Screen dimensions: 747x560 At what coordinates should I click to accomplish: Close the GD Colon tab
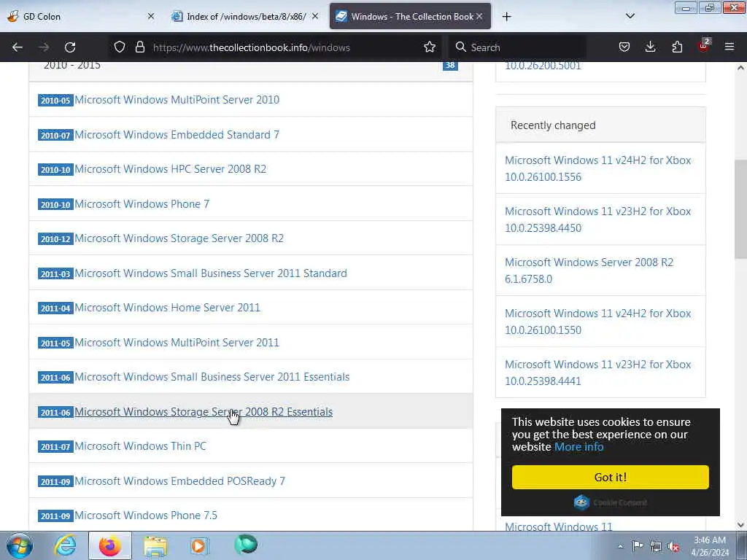(x=151, y=16)
